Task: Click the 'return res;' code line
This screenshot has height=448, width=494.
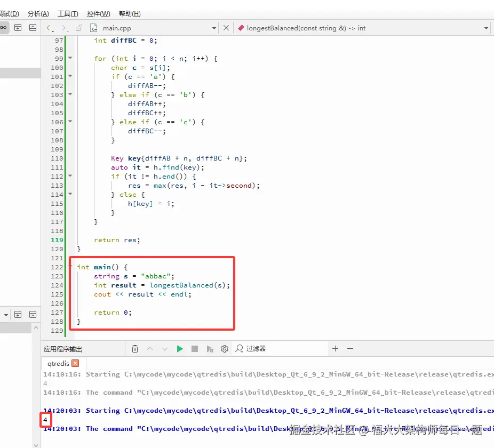Action: (117, 240)
